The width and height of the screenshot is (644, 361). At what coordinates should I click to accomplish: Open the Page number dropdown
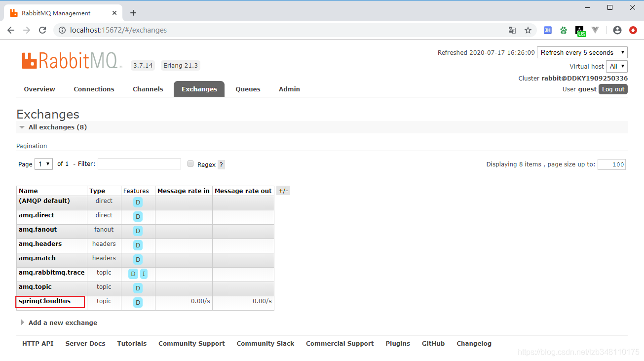pos(43,164)
